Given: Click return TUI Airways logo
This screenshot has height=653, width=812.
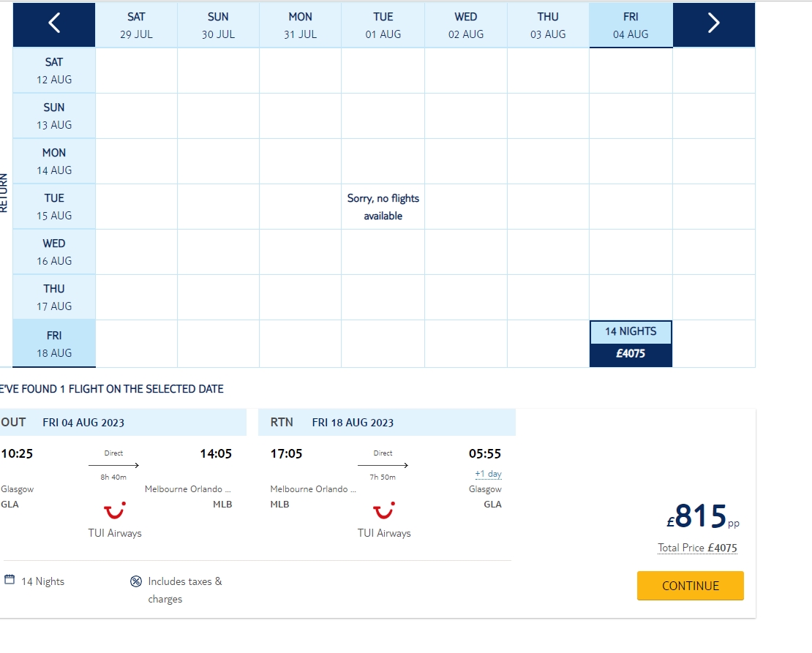Looking at the screenshot, I should [384, 510].
